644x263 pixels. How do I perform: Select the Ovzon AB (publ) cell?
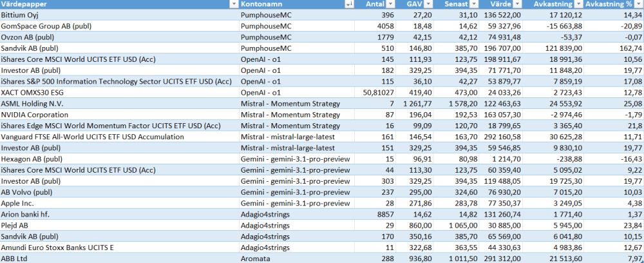[120, 37]
